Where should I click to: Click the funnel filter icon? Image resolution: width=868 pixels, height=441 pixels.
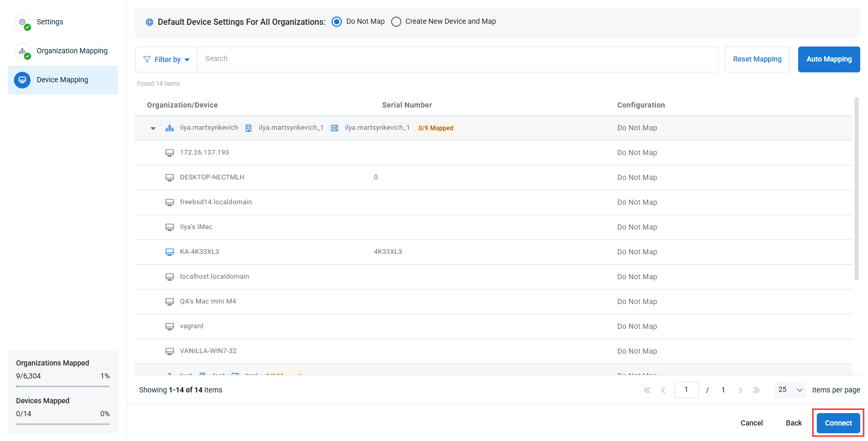pos(147,59)
